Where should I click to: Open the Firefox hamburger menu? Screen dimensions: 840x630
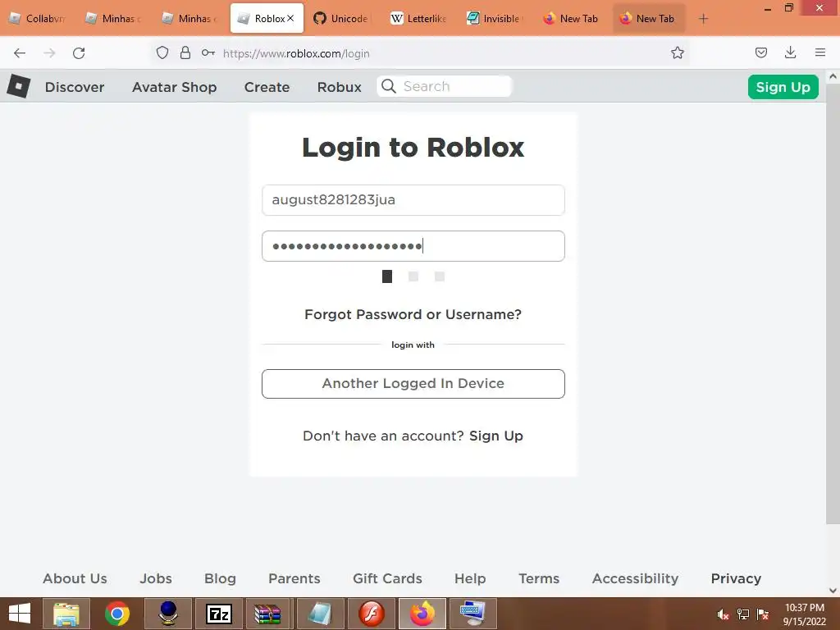coord(820,52)
